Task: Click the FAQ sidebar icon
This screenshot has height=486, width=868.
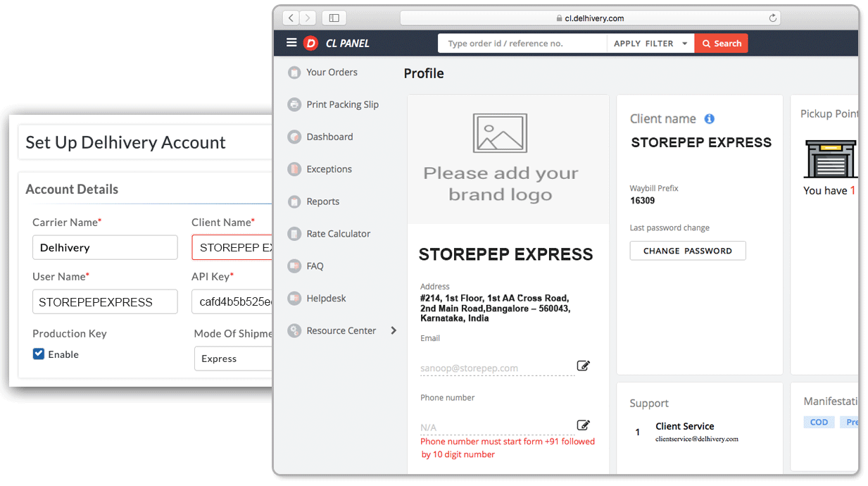Action: pos(294,266)
